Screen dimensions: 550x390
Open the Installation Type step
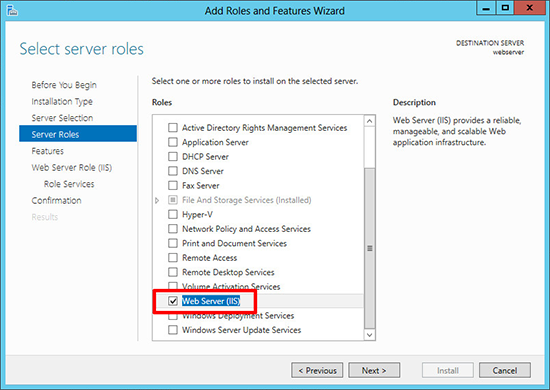(62, 101)
